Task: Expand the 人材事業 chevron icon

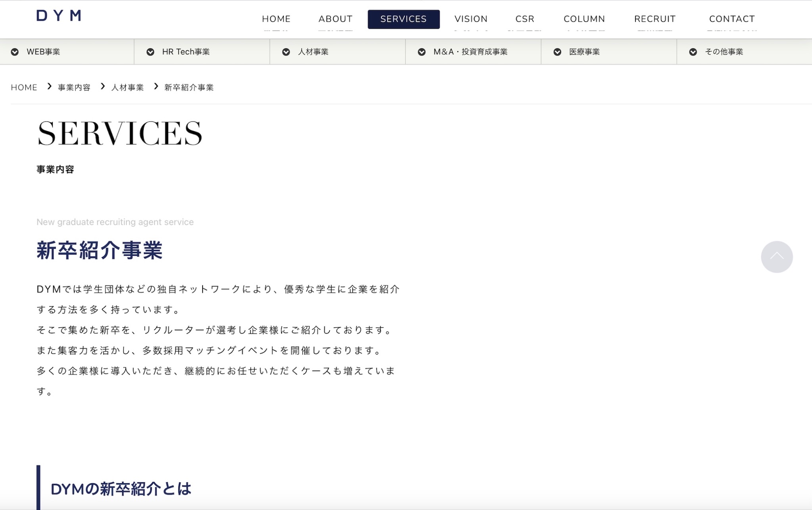Action: tap(286, 52)
